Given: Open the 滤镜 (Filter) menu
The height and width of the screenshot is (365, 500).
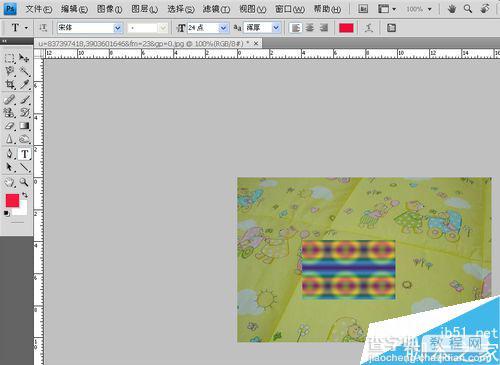Looking at the screenshot, I should (x=216, y=9).
